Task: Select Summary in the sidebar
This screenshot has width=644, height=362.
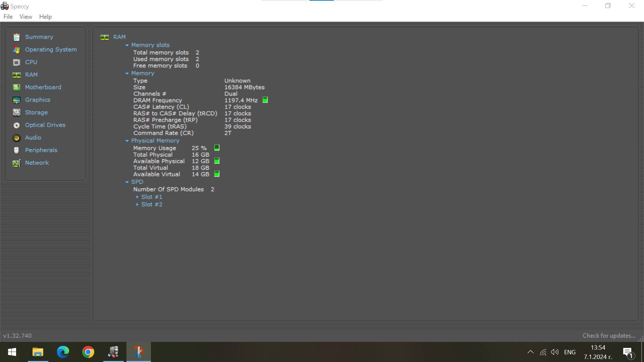Action: pyautogui.click(x=39, y=37)
